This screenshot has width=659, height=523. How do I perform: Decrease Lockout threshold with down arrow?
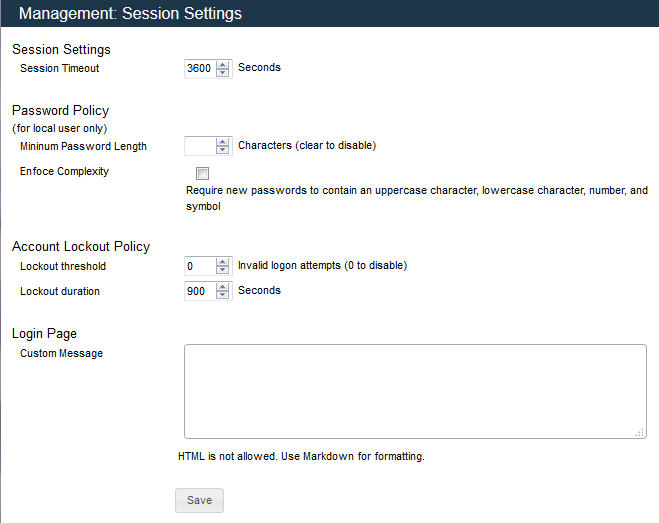click(x=222, y=271)
